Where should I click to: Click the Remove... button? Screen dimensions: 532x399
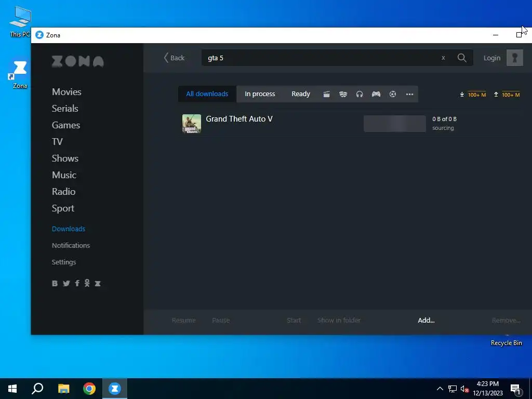pyautogui.click(x=506, y=320)
